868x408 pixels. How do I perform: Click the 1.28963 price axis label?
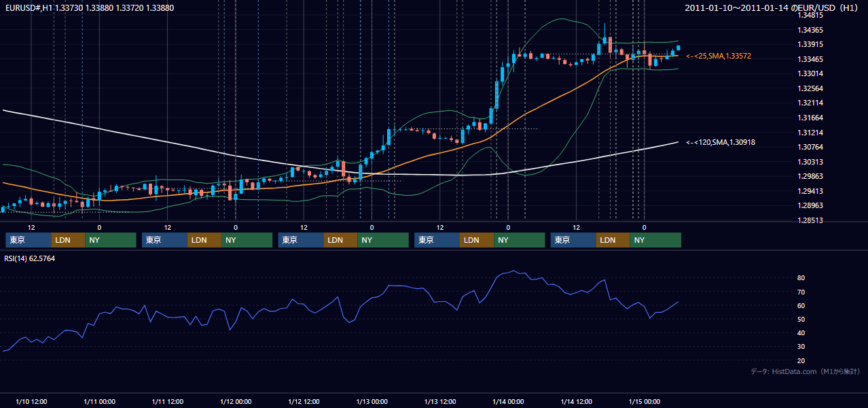(x=810, y=205)
